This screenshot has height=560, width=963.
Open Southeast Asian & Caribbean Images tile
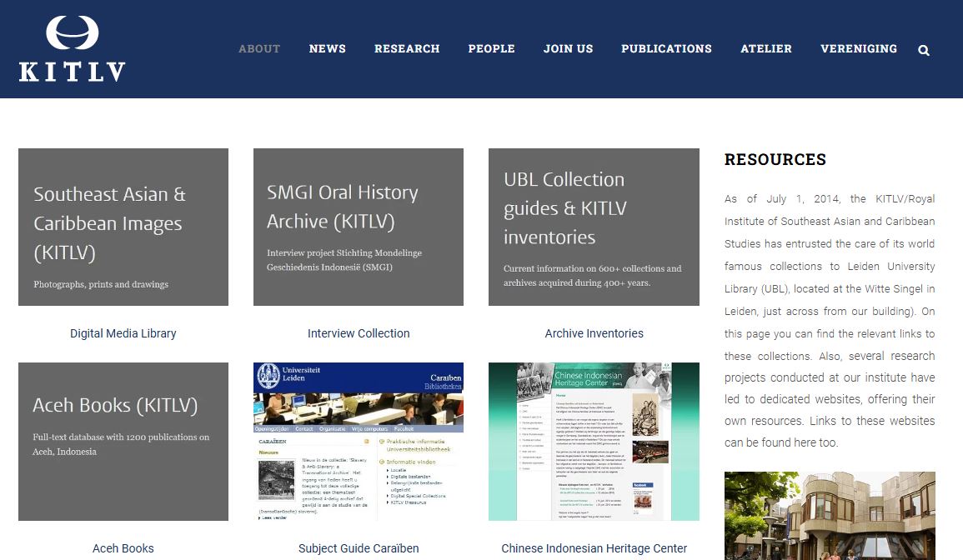[x=123, y=227]
